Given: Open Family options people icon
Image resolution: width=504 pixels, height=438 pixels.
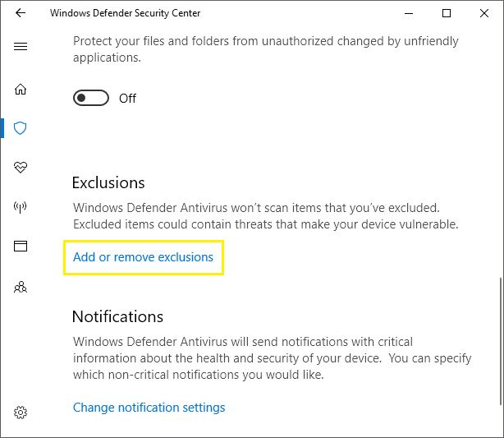Looking at the screenshot, I should pyautogui.click(x=21, y=287).
